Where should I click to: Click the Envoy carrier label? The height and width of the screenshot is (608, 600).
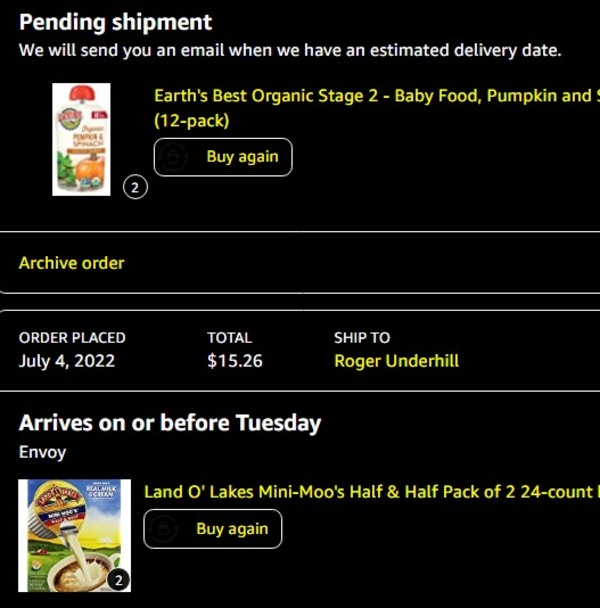click(43, 452)
